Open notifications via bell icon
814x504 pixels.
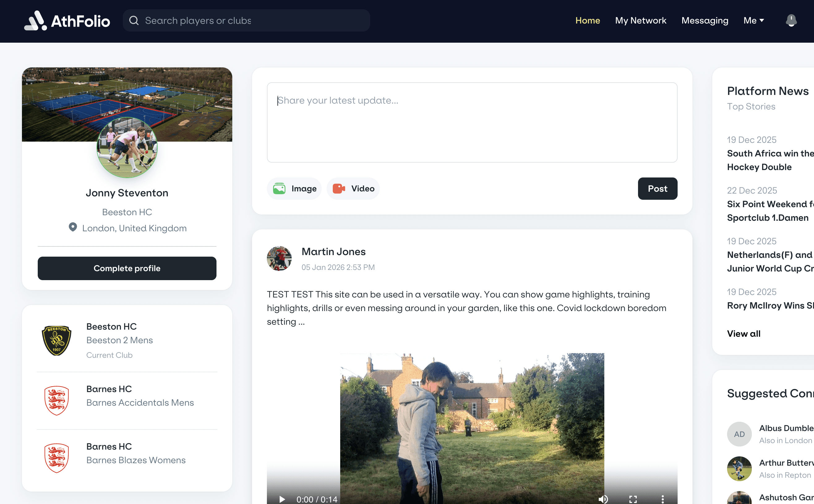point(791,21)
